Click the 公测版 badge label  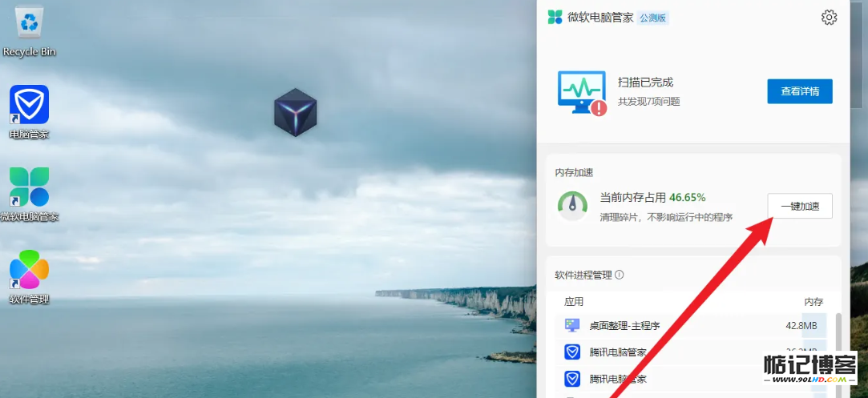pyautogui.click(x=652, y=18)
